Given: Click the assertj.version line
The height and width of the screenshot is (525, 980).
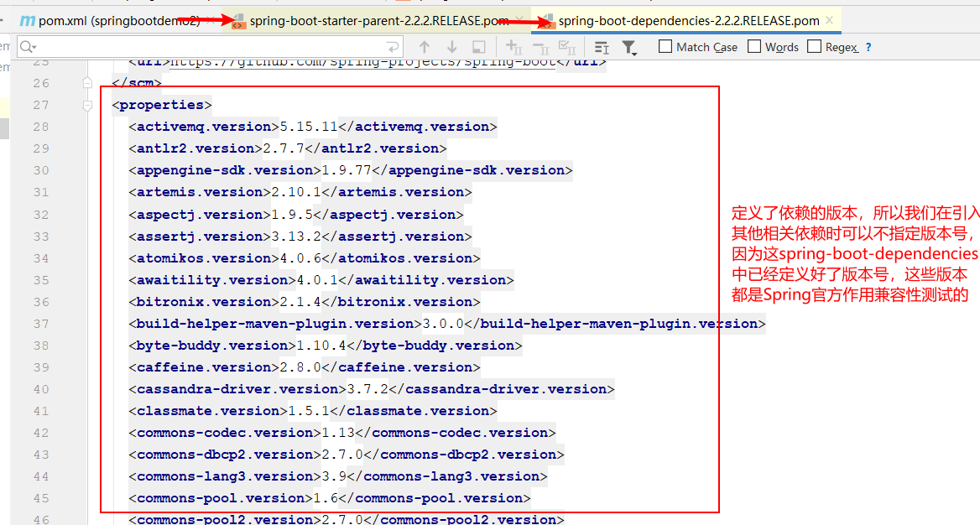Looking at the screenshot, I should coord(300,237).
